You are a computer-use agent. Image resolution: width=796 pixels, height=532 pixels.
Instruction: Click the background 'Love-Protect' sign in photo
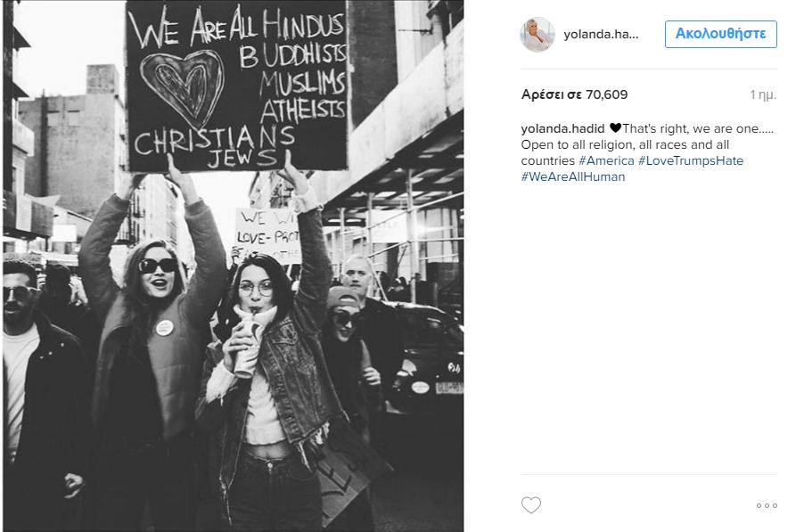point(268,235)
